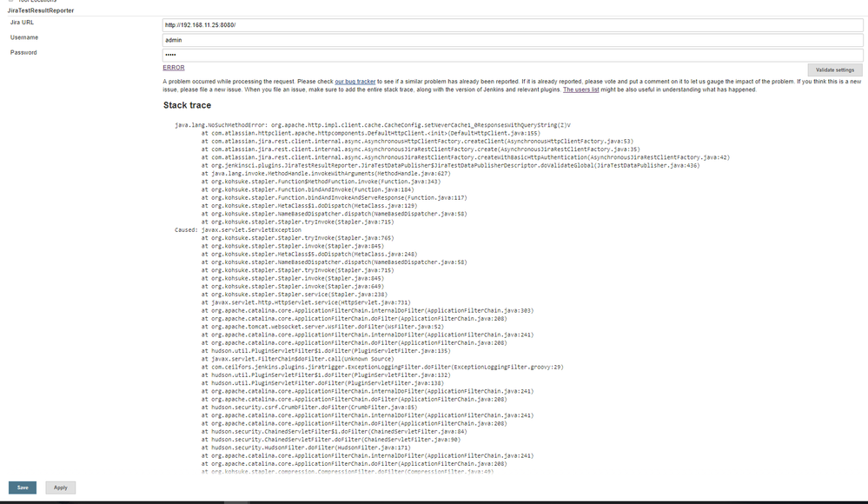Image resolution: width=868 pixels, height=504 pixels.
Task: Click the MetaClass$5.doDispatch line
Action: tap(309, 255)
